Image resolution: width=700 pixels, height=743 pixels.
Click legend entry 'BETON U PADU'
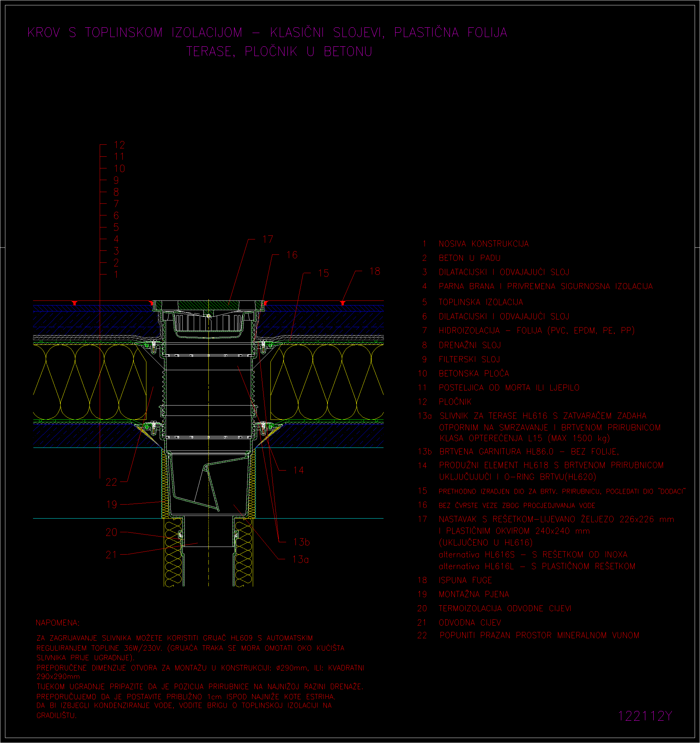470,258
